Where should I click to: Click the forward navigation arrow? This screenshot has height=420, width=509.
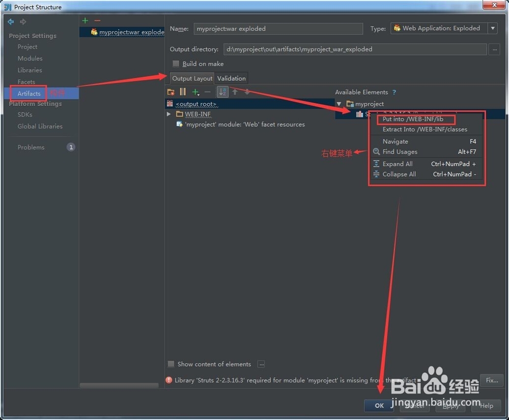23,22
